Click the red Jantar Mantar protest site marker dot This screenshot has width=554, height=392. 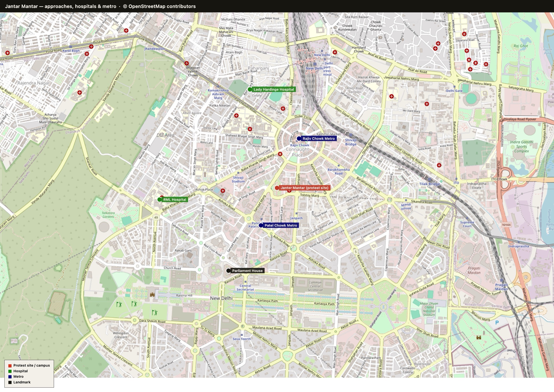pos(277,188)
